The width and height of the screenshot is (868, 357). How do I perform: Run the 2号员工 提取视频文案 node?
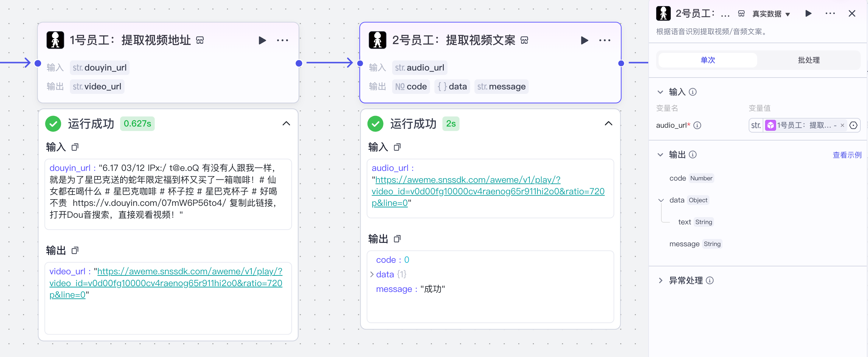584,40
